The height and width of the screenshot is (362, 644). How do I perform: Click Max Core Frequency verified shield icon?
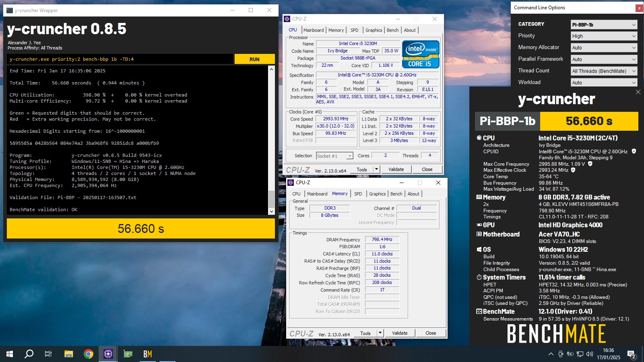(590, 164)
